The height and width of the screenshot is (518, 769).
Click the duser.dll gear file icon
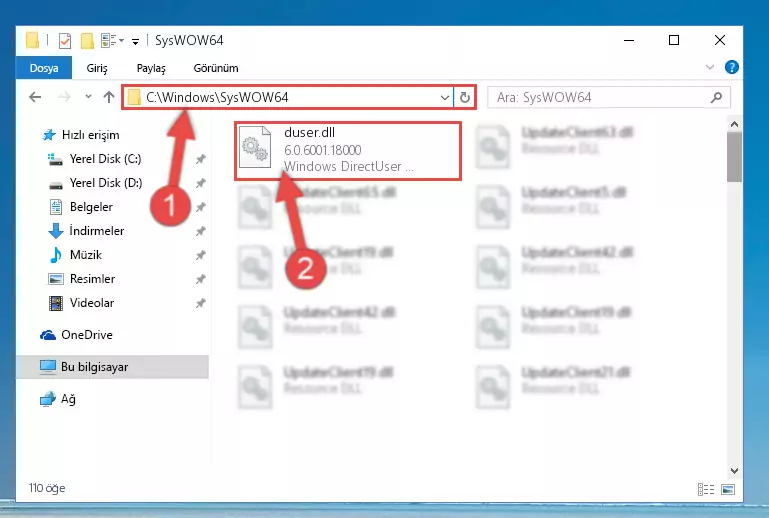255,147
